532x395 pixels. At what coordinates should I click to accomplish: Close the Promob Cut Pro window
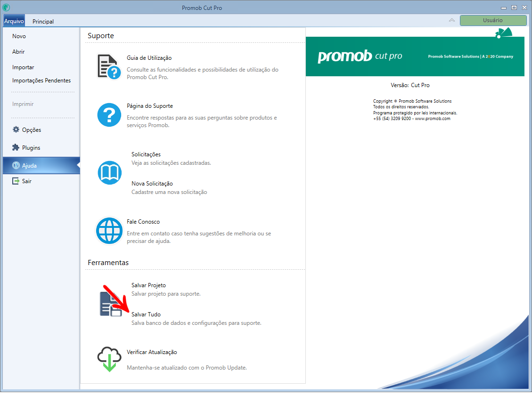pos(524,8)
